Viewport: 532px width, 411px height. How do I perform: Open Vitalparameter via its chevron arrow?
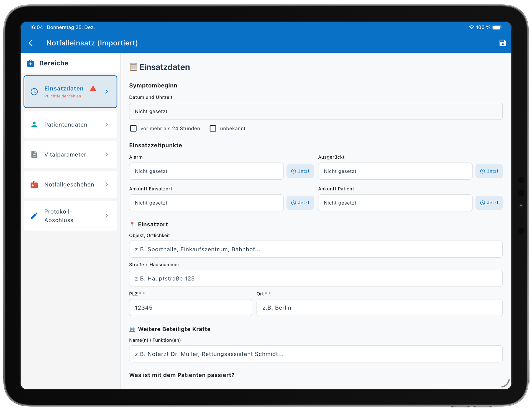[107, 154]
